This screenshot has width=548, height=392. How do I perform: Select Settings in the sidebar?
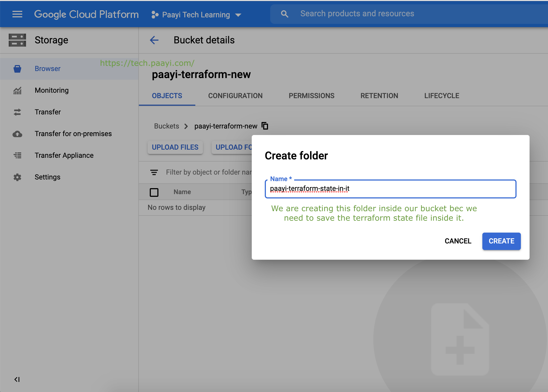tap(47, 177)
